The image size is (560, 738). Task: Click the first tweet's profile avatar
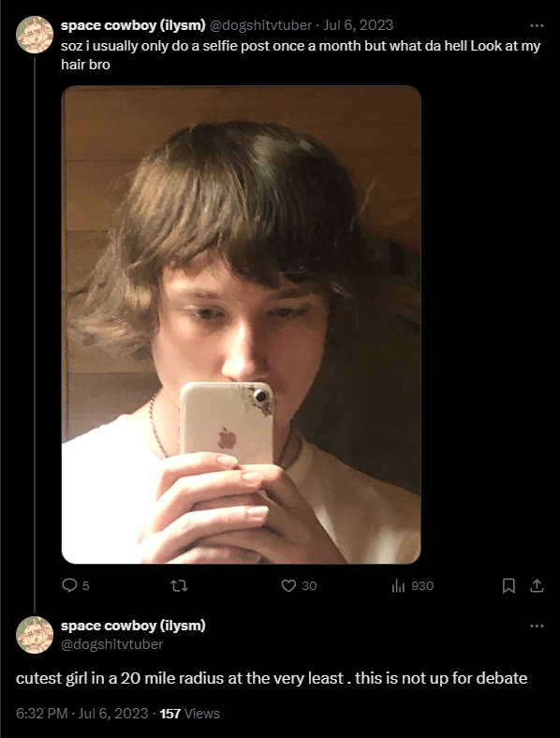point(35,35)
